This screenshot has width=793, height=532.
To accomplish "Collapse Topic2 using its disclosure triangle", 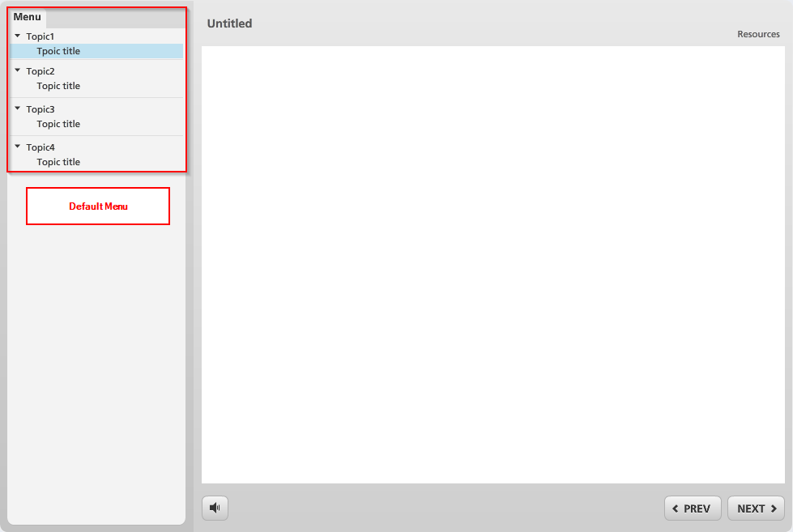I will 17,71.
